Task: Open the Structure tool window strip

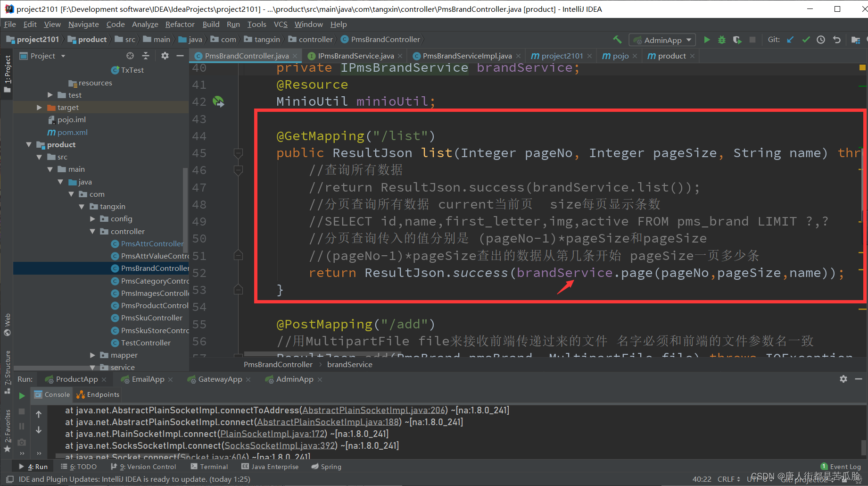Action: point(7,372)
